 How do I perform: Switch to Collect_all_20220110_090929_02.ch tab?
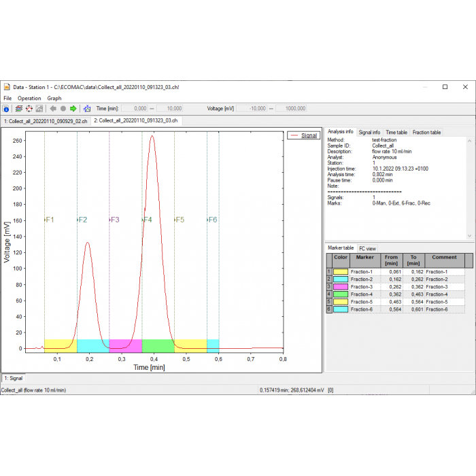[46, 120]
